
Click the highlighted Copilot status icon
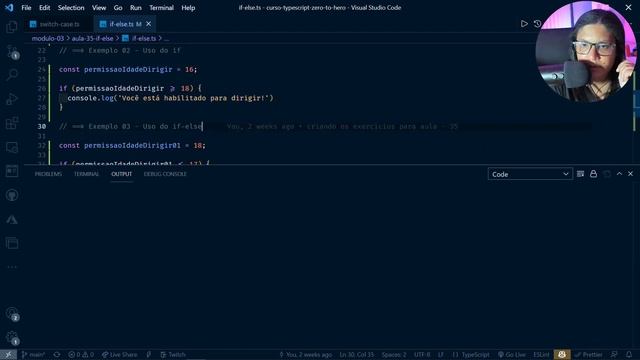(x=562, y=355)
